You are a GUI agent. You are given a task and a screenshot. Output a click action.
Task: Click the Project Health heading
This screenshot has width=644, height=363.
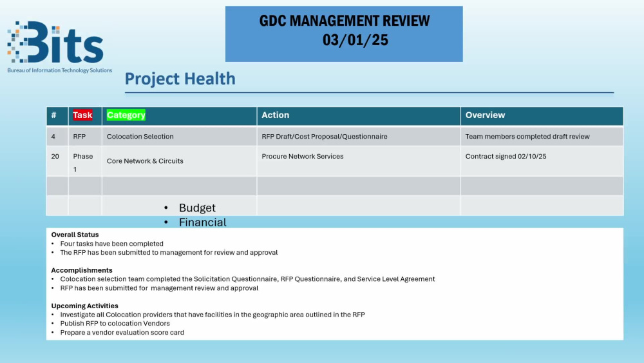180,79
